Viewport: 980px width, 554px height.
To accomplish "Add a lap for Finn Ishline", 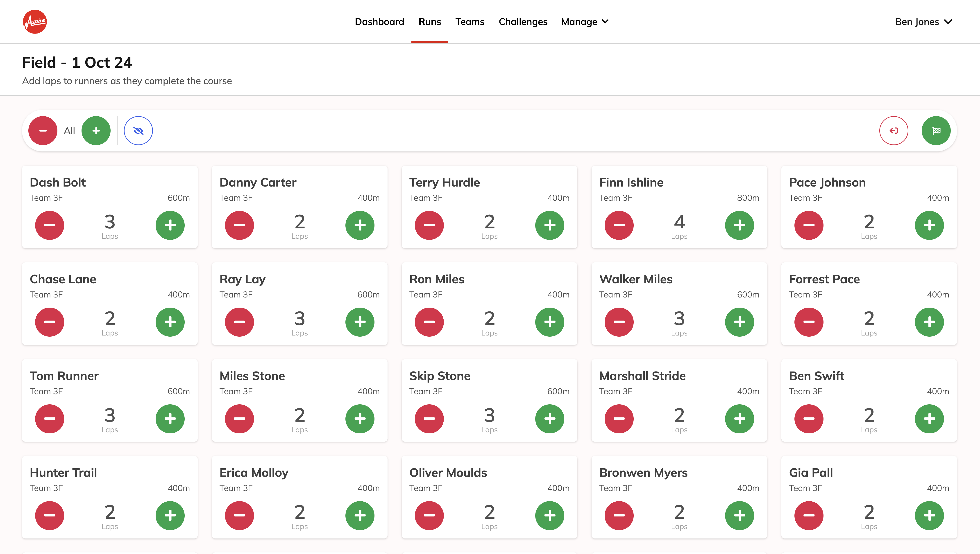I will pos(739,225).
